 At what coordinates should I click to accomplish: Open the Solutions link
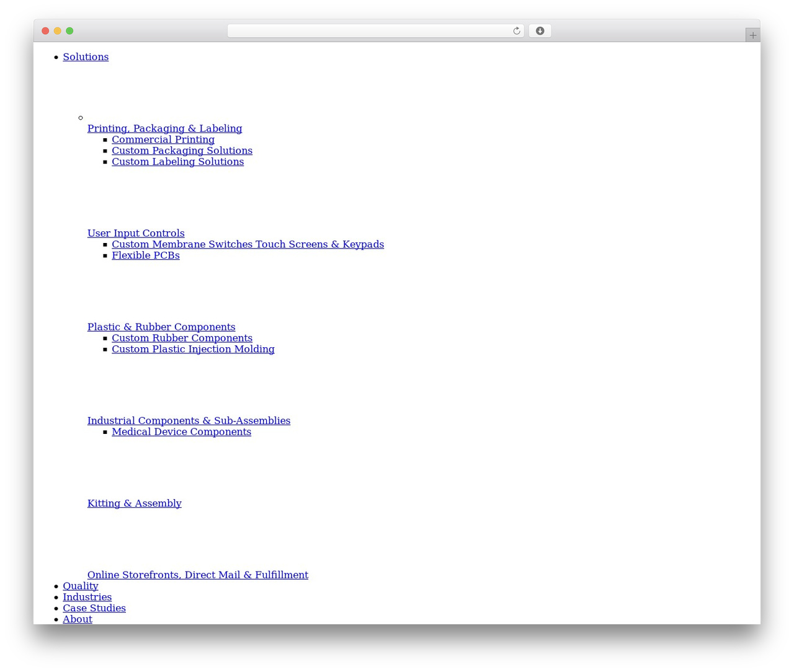(86, 57)
